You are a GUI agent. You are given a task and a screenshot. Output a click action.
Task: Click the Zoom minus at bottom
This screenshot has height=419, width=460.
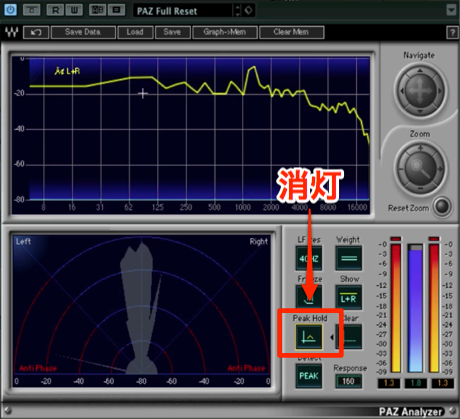pos(420,189)
